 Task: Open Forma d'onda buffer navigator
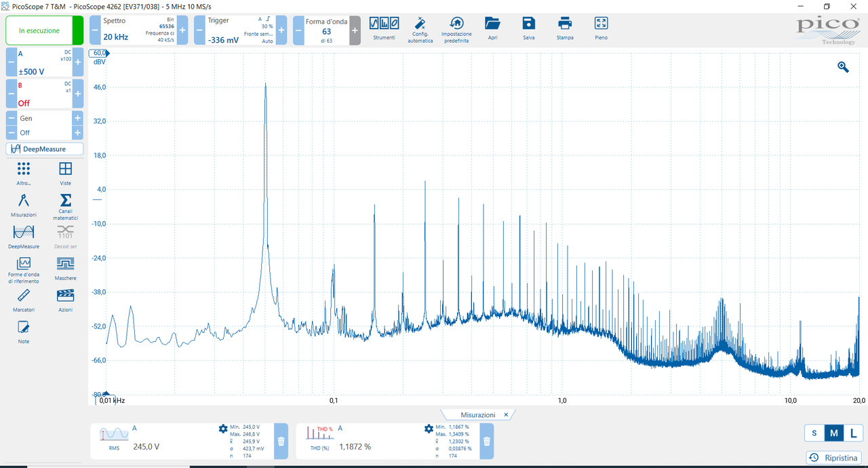click(327, 31)
